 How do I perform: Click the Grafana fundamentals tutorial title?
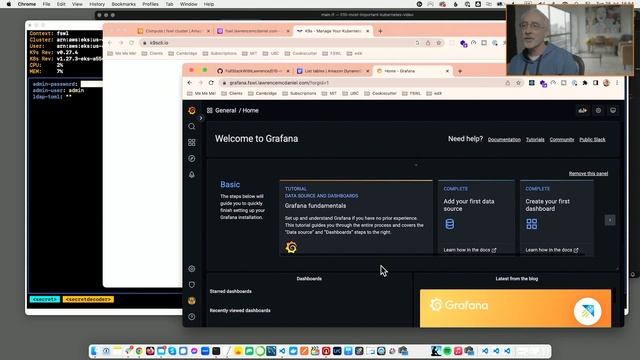[x=315, y=206]
